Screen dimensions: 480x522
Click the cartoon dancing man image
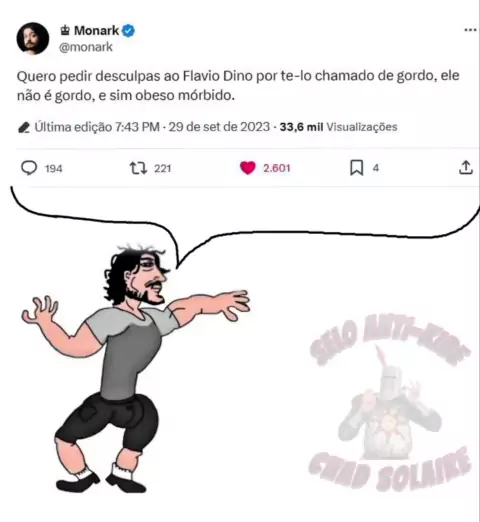pos(136,368)
